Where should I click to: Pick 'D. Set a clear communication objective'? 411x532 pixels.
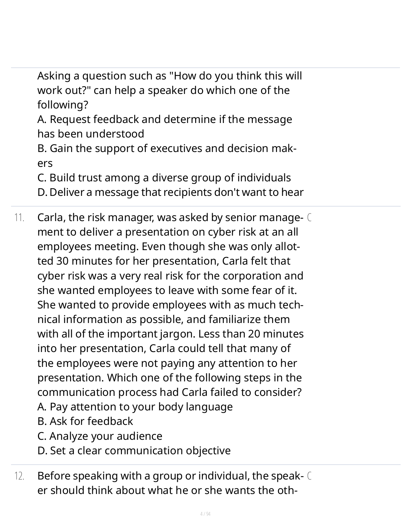tap(134, 451)
